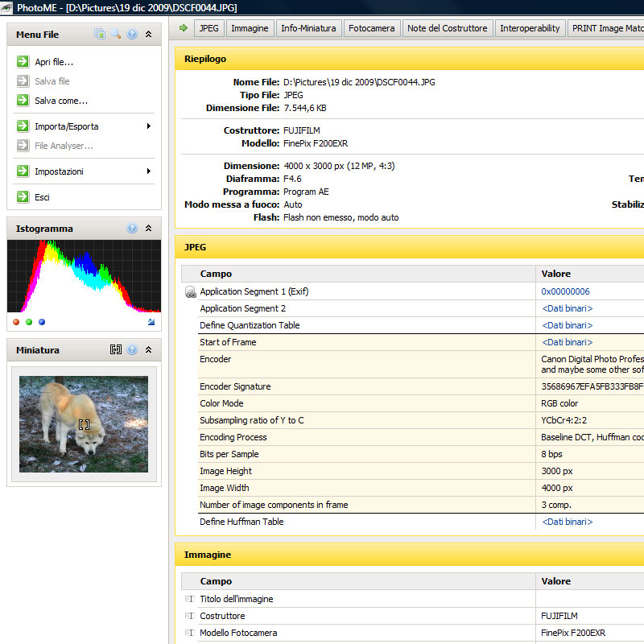Click the dog photo thumbnail

[x=84, y=424]
